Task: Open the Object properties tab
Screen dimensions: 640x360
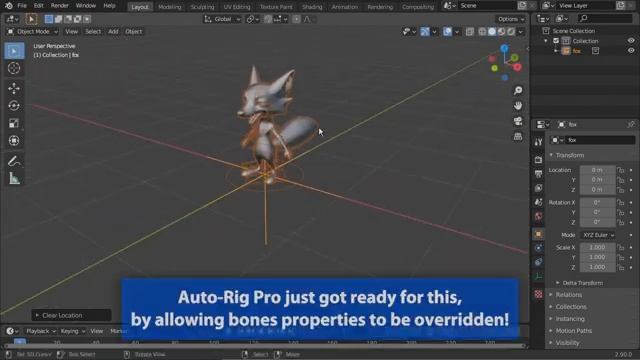Action: coord(538,234)
